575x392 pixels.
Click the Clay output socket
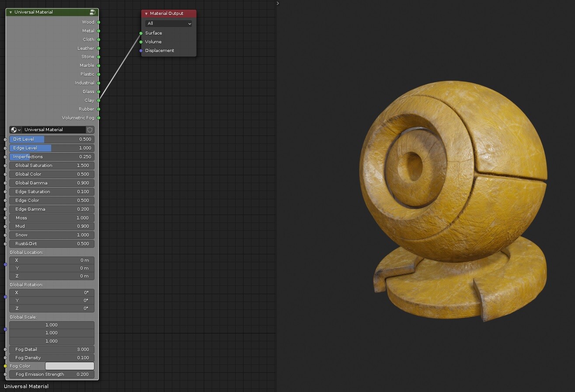point(98,100)
